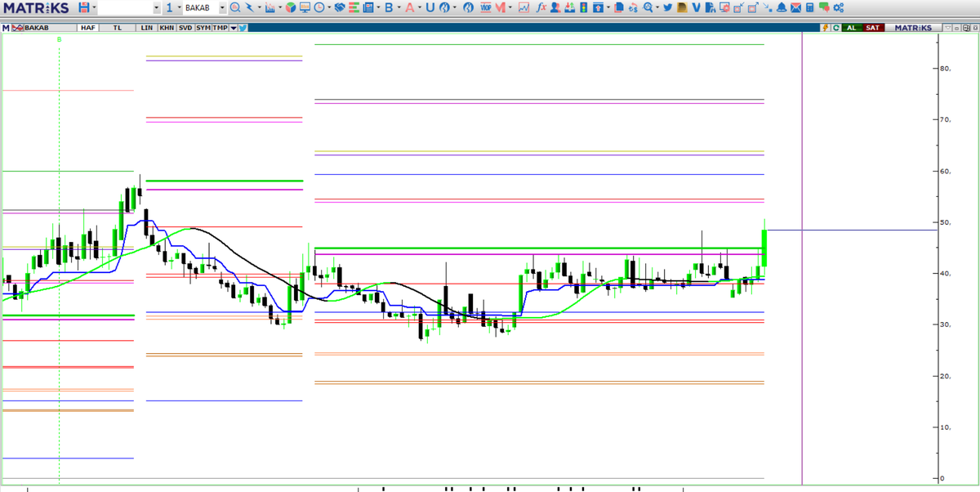Click the red M toolbar icon
Image resolution: width=980 pixels, height=492 pixels.
point(500,7)
